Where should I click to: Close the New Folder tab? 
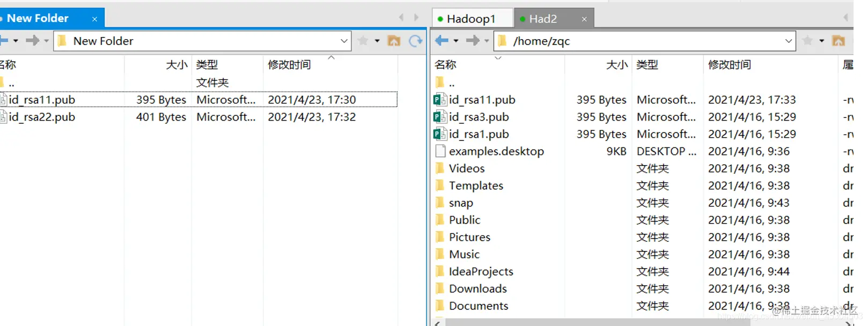[94, 19]
